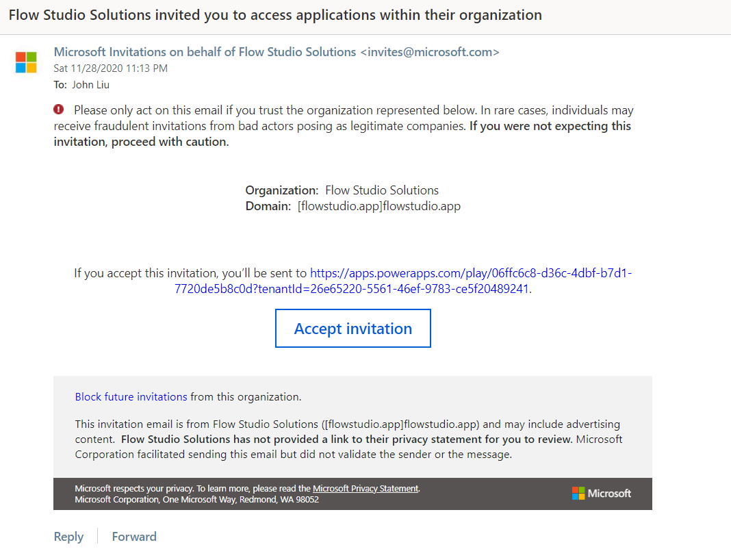Viewport: 731px width, 560px height.
Task: Open the Microsoft Privacy Statement link
Action: (x=365, y=489)
